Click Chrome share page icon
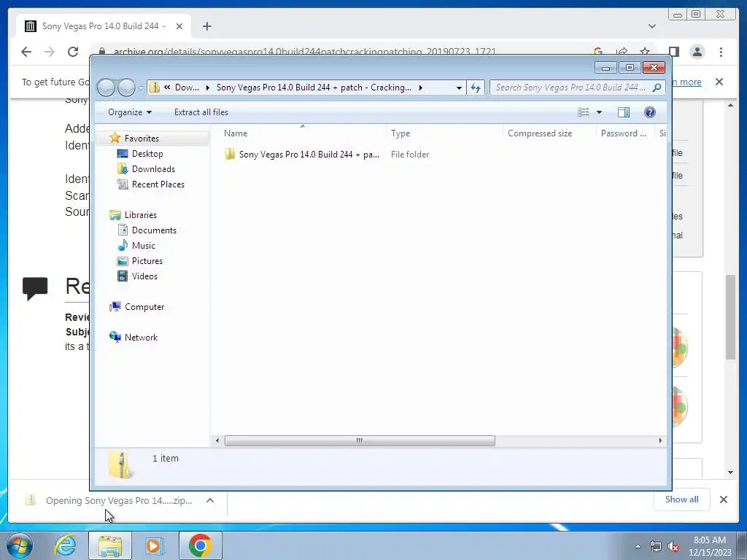Image resolution: width=747 pixels, height=560 pixels. 622,52
